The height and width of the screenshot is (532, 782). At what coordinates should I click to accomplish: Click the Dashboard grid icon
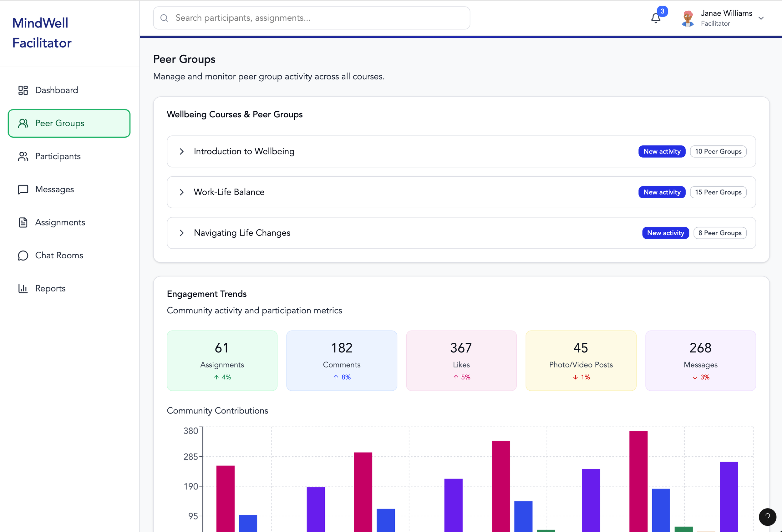tap(23, 90)
